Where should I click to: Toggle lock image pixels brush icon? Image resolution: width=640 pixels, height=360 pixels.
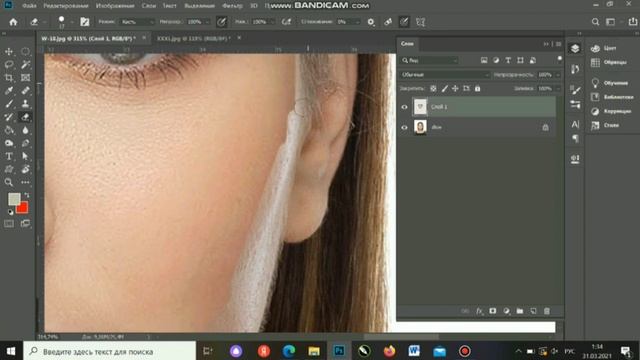(444, 88)
